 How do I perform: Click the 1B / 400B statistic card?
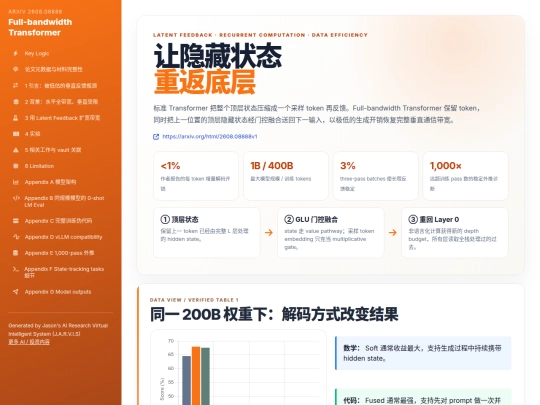[x=285, y=176]
